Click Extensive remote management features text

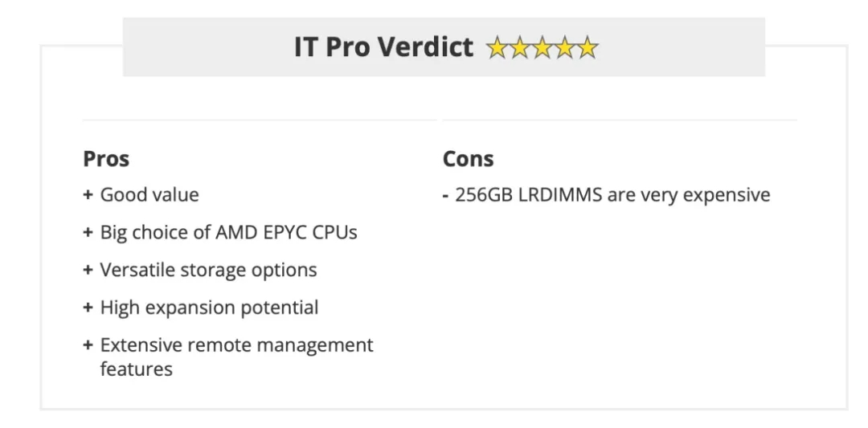pos(237,357)
